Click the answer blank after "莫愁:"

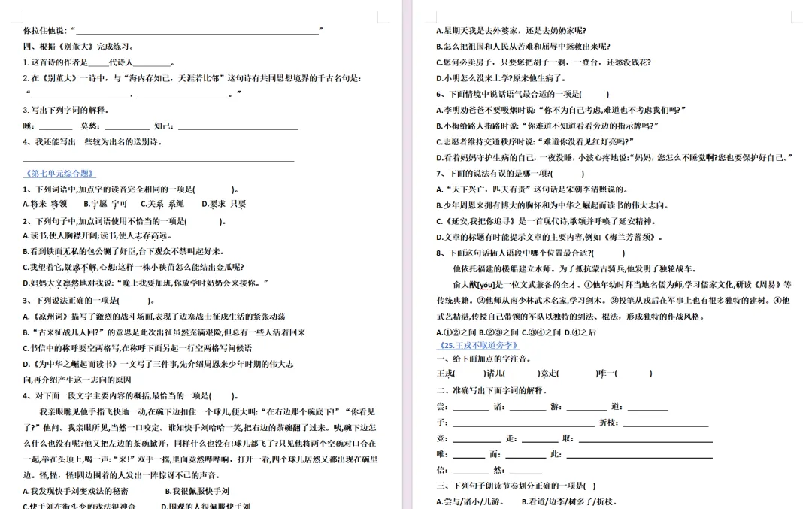[x=127, y=126]
